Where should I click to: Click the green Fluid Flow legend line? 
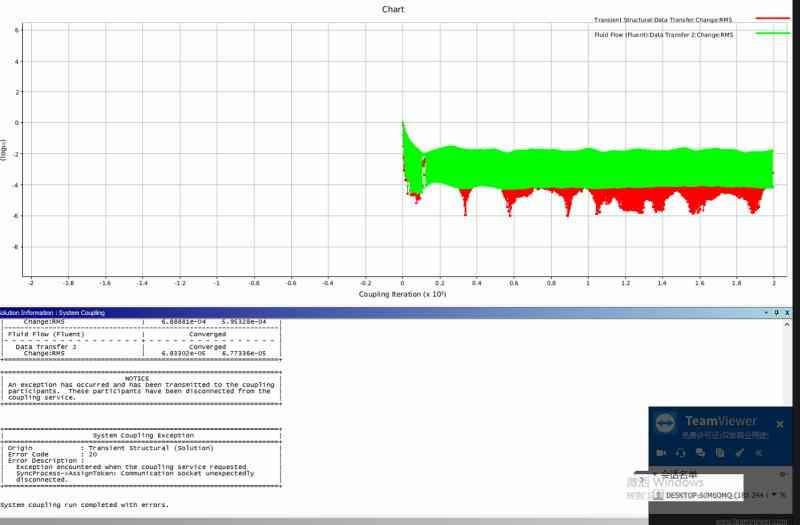[x=772, y=34]
